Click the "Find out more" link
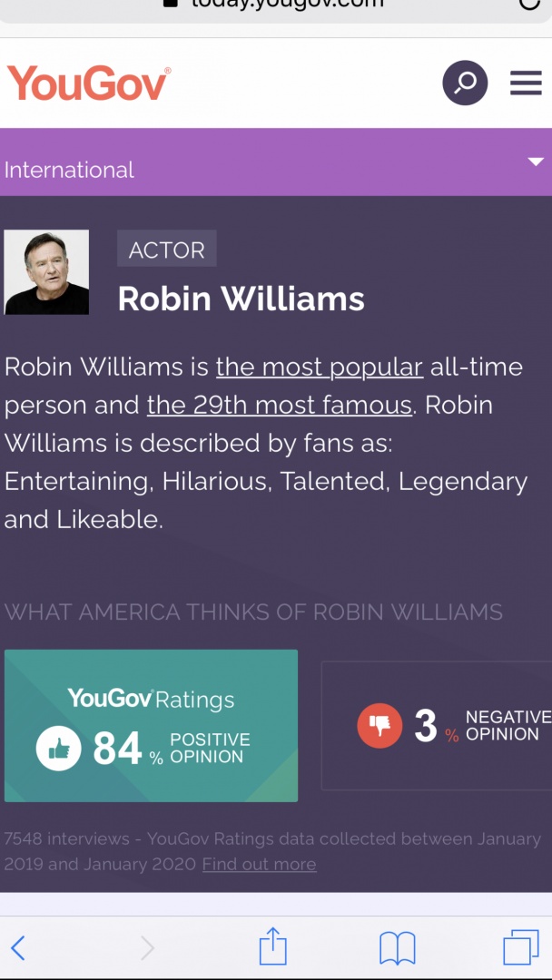552x980 pixels. coord(259,865)
